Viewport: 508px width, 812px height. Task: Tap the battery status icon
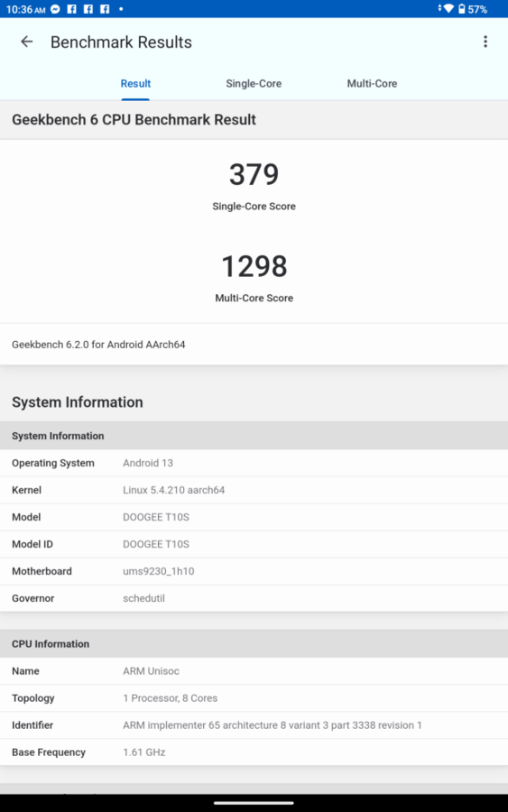pyautogui.click(x=461, y=9)
